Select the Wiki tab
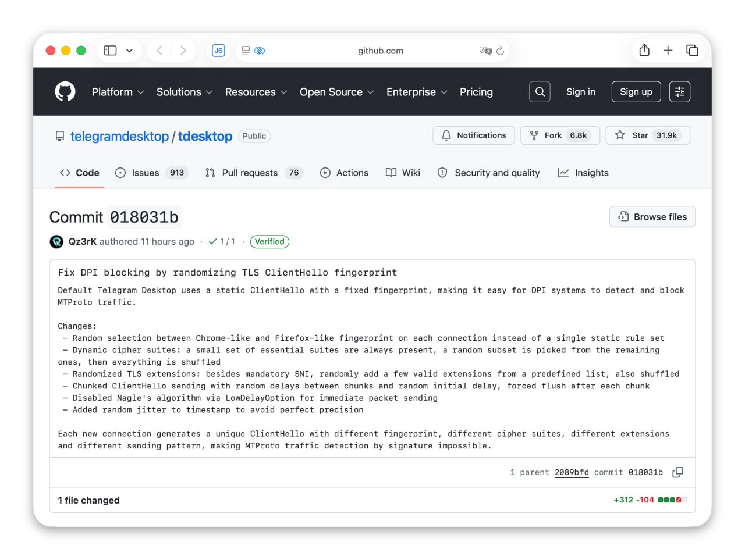745x560 pixels. coord(403,173)
